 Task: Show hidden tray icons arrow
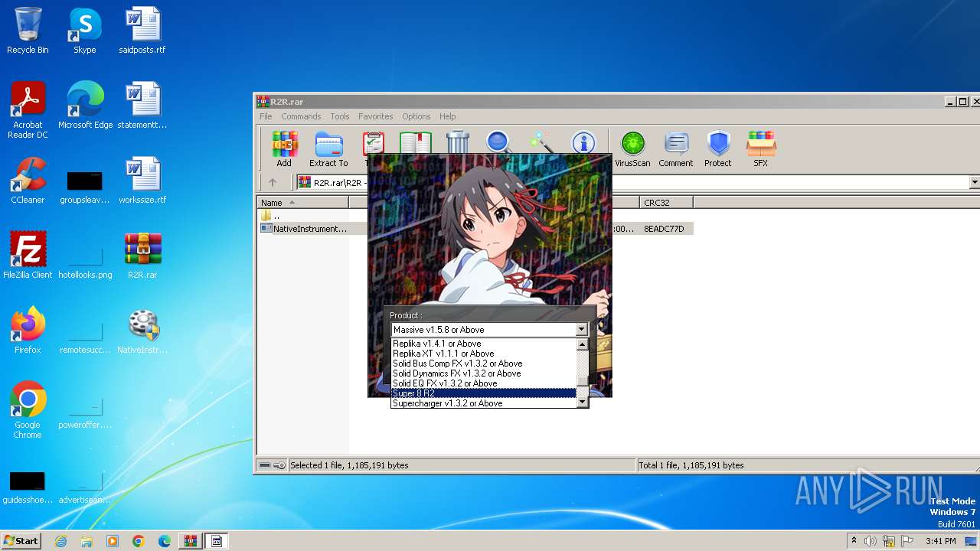pos(854,541)
